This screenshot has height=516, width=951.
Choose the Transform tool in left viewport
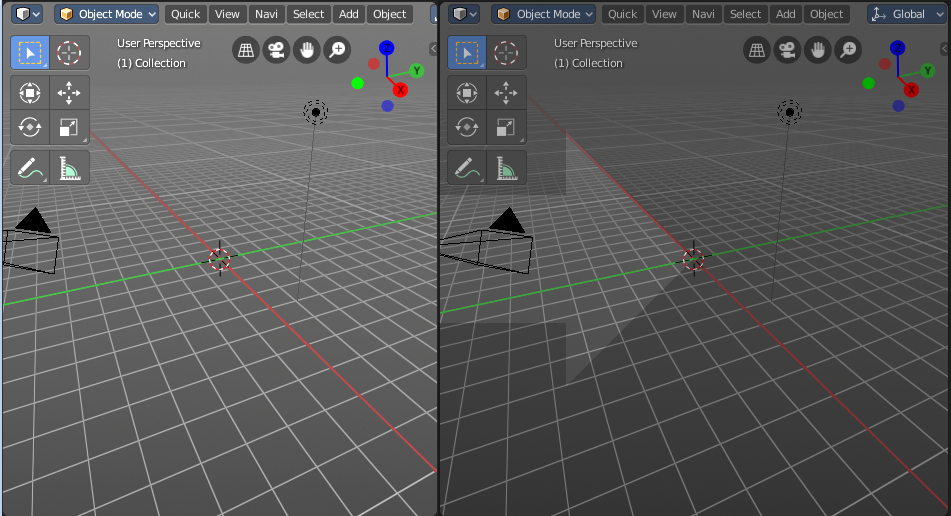pos(30,93)
